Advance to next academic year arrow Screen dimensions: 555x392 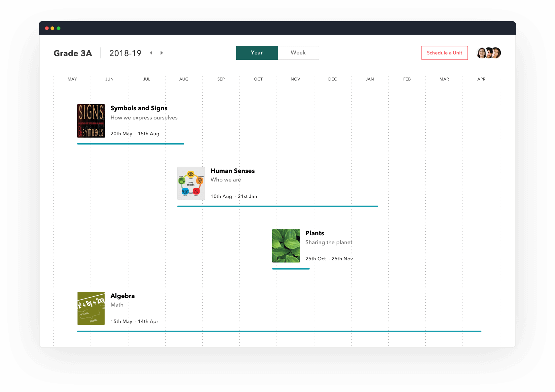[162, 53]
